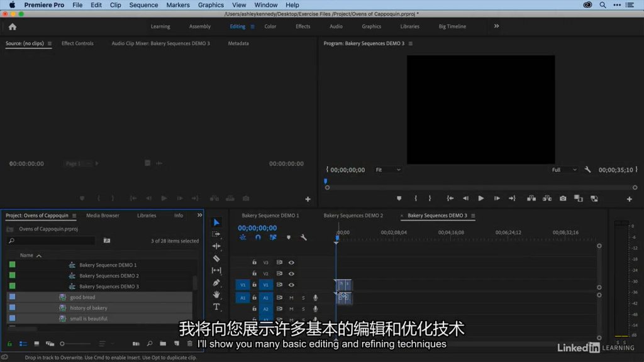Solo the A1 audio track
This screenshot has height=362, width=644.
pos(304,297)
